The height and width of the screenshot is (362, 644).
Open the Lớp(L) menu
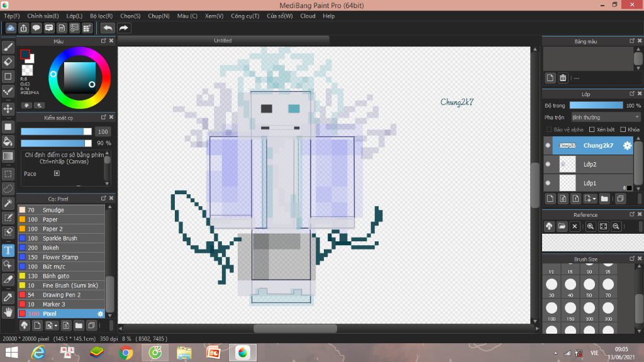74,16
